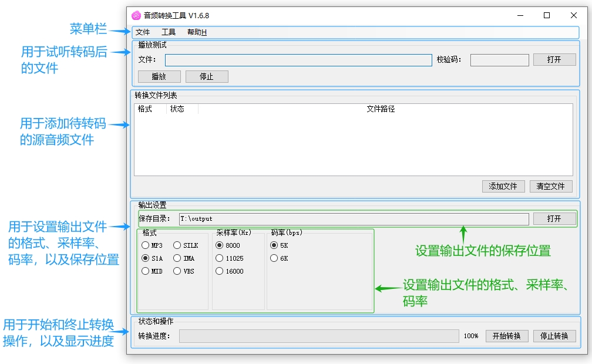Screen dimensions: 592x364
Task: Click the 停止转换 button
Action: [x=554, y=336]
